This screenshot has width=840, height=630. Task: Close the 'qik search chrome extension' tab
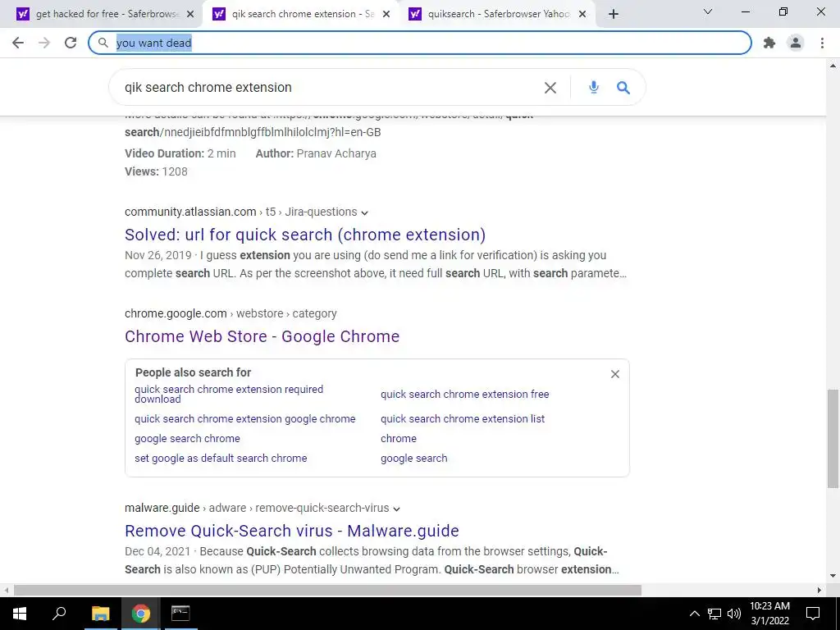[386, 15]
